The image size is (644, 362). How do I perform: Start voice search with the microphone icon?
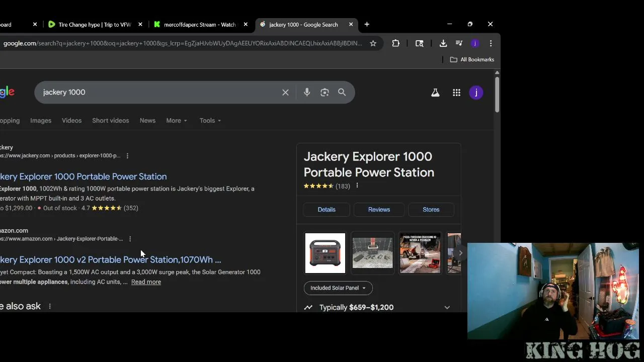point(307,93)
